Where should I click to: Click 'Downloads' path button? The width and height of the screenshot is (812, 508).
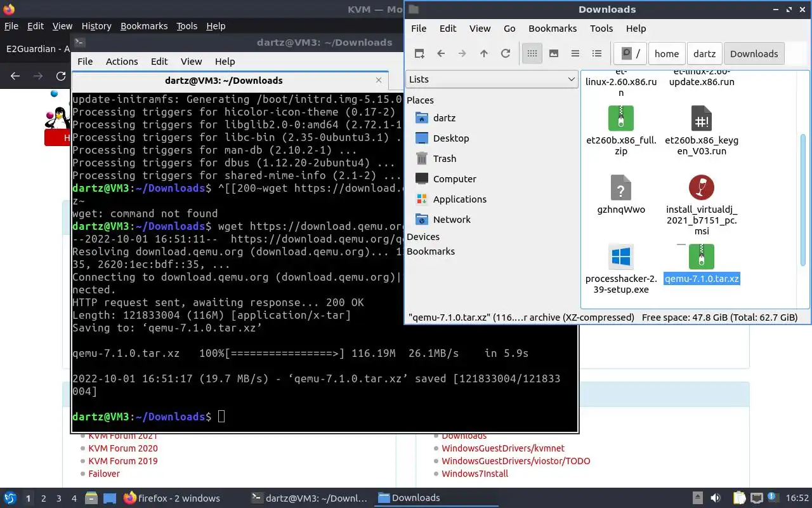point(754,54)
